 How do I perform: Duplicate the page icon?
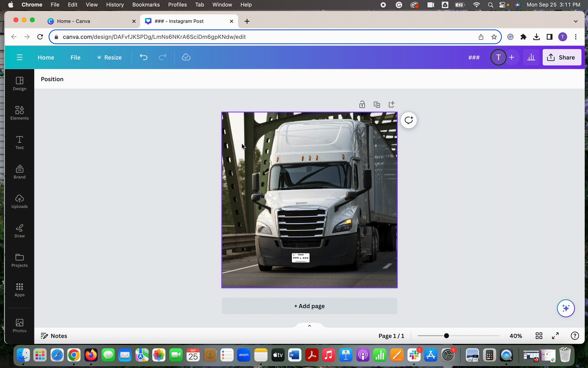tap(377, 104)
